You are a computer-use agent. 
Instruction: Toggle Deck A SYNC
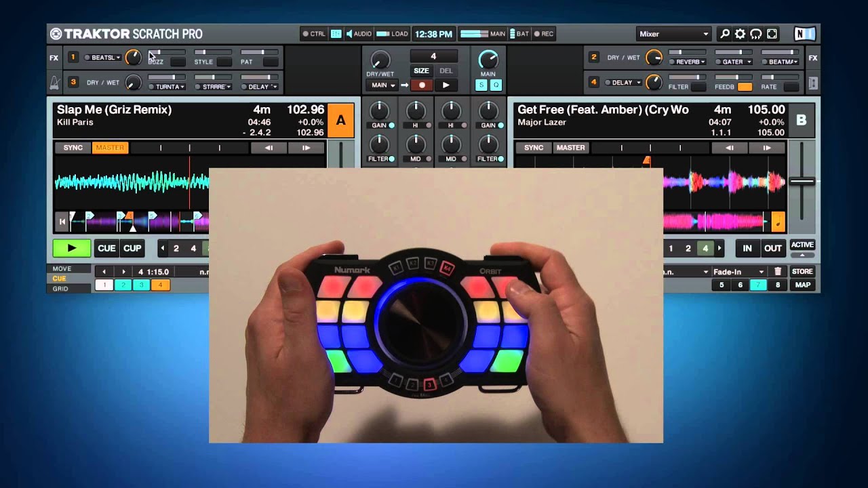tap(73, 148)
